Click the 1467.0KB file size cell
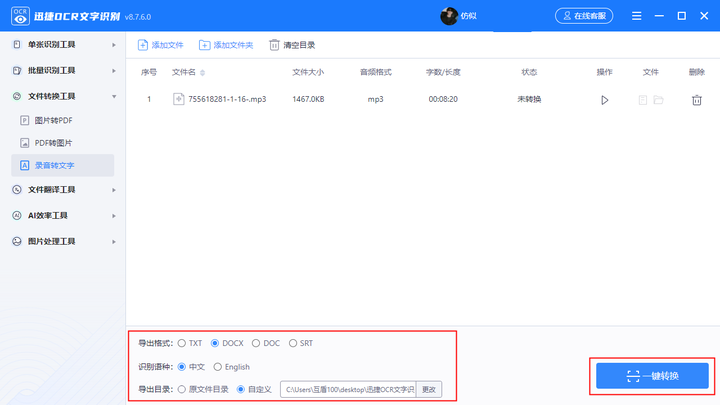The width and height of the screenshot is (720, 405). 308,99
